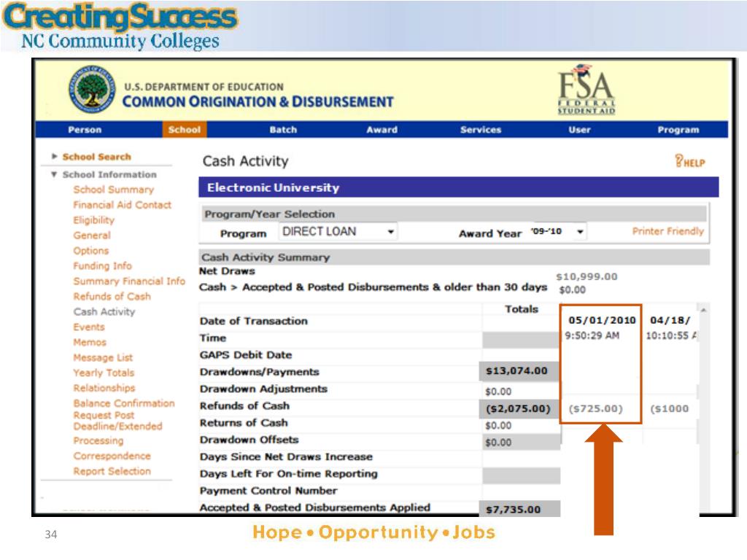Open Balance Confirmation link
The image size is (747, 560).
[x=124, y=402]
